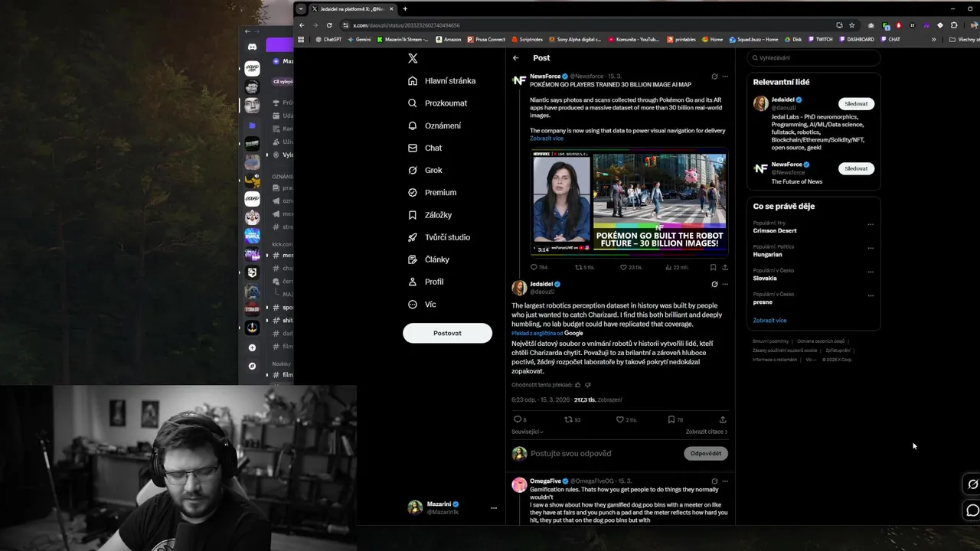The height and width of the screenshot is (551, 980).
Task: Open the Crimson Desert trend
Action: tap(775, 230)
